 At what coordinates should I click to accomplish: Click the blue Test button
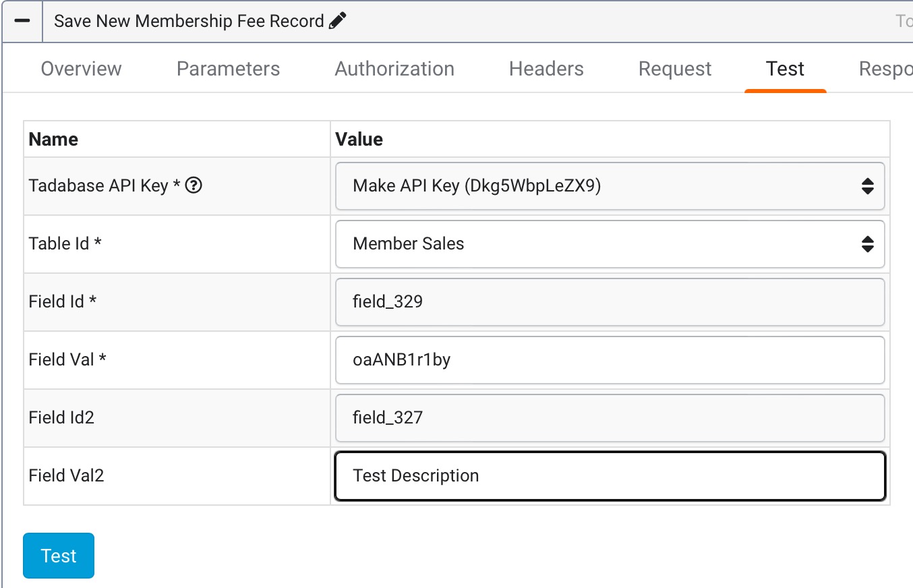[58, 555]
